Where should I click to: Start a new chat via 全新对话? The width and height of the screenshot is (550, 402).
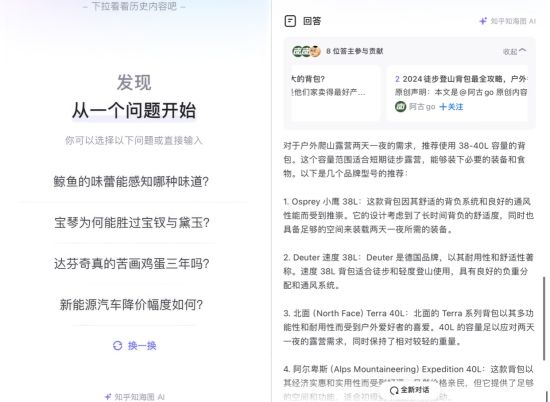click(x=410, y=390)
